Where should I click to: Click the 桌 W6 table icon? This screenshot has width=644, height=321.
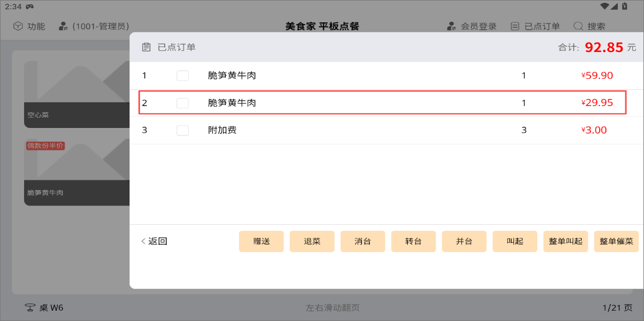31,307
